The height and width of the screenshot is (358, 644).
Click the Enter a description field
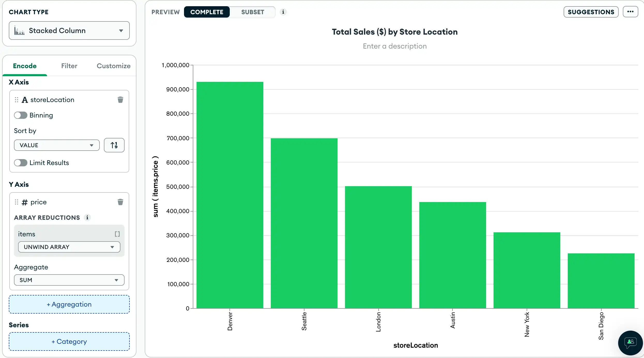[395, 46]
